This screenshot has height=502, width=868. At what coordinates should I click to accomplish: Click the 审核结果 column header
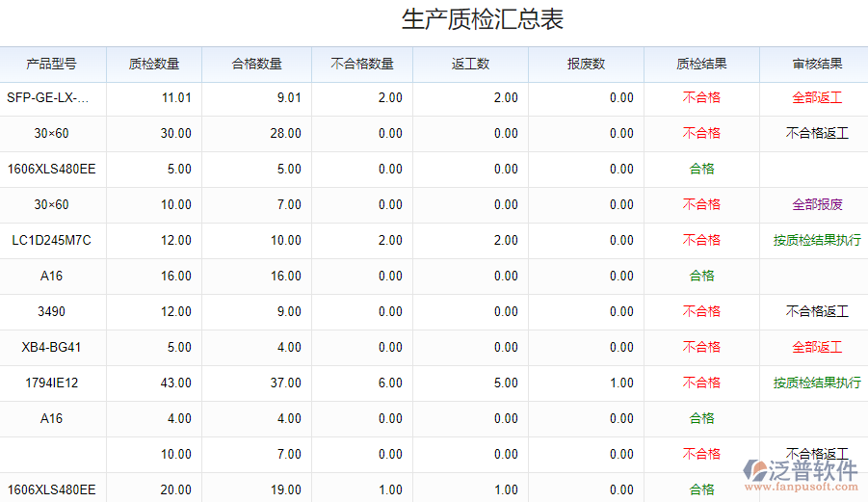point(817,65)
